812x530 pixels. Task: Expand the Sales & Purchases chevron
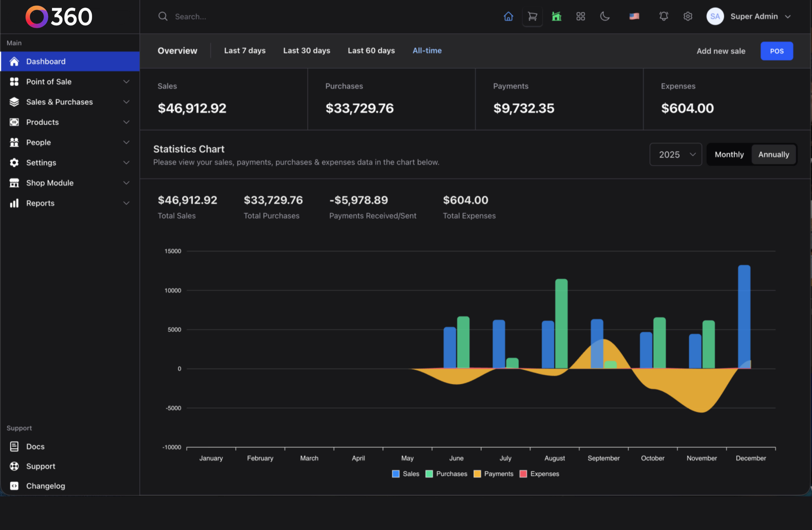pos(126,102)
